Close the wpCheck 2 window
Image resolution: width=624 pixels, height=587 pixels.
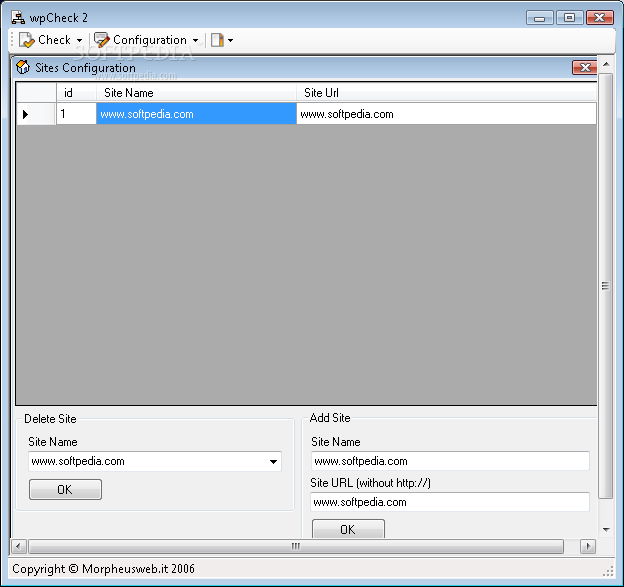tap(599, 18)
